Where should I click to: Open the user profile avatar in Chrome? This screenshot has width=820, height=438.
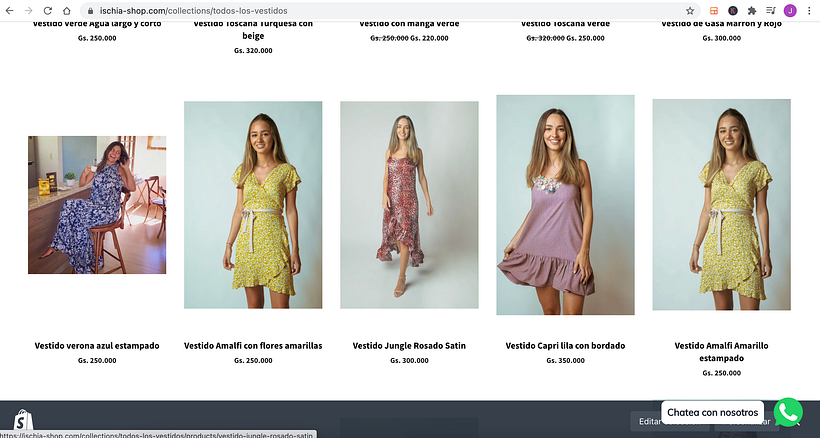pyautogui.click(x=790, y=10)
